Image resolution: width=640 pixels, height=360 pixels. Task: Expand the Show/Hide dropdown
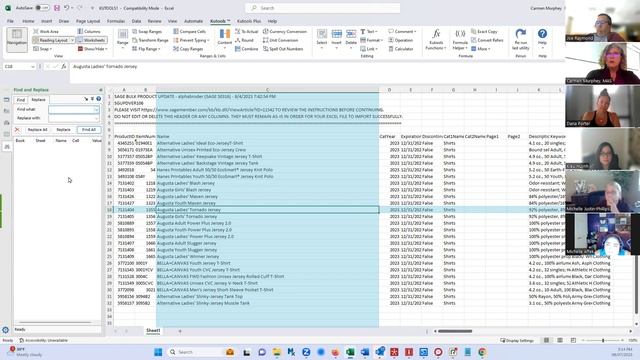(106, 49)
